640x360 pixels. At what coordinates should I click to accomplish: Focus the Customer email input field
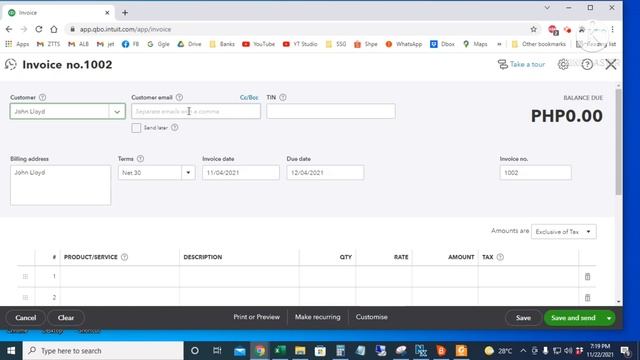196,111
